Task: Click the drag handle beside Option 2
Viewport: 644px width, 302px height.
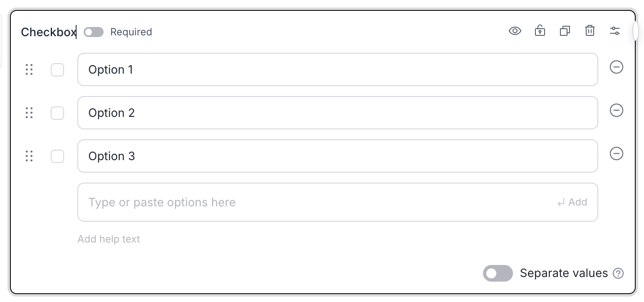Action: coord(29,113)
